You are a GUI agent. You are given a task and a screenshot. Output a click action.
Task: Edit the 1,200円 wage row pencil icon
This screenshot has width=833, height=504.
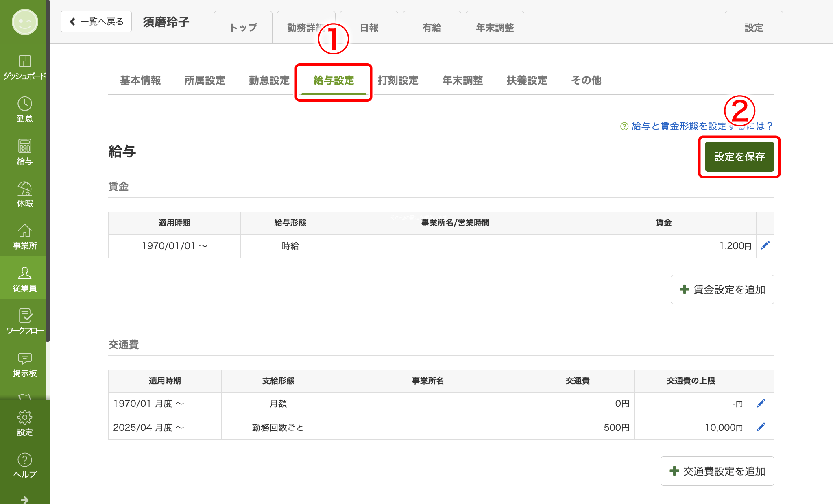click(x=765, y=245)
